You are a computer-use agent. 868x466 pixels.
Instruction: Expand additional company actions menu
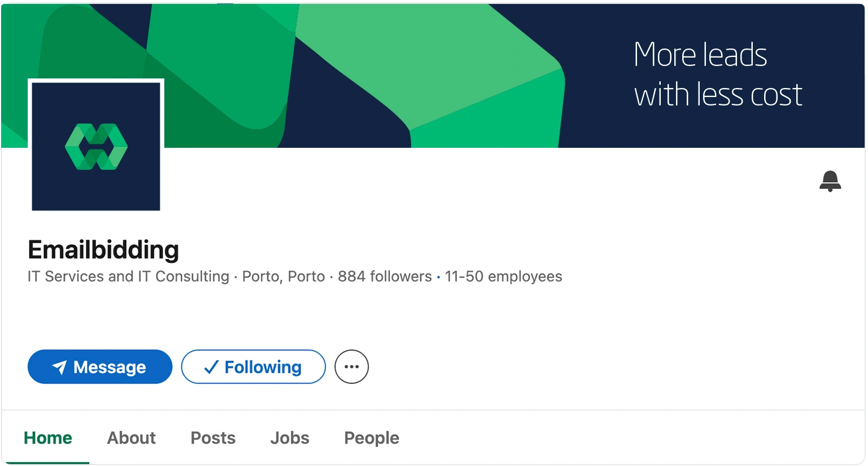pyautogui.click(x=351, y=366)
